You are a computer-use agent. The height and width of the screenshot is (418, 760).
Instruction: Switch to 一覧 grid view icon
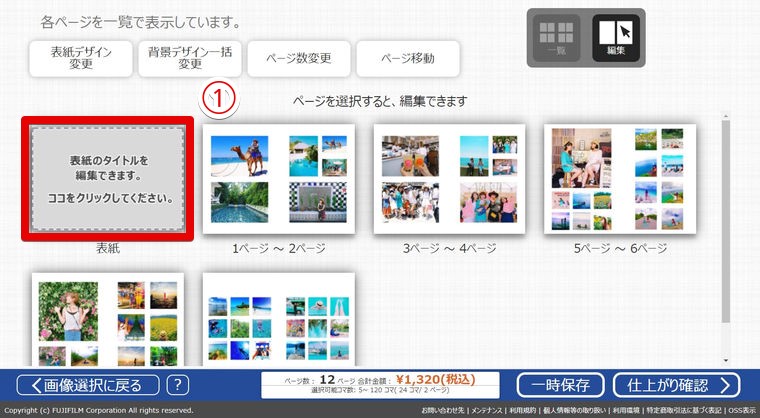click(x=556, y=39)
